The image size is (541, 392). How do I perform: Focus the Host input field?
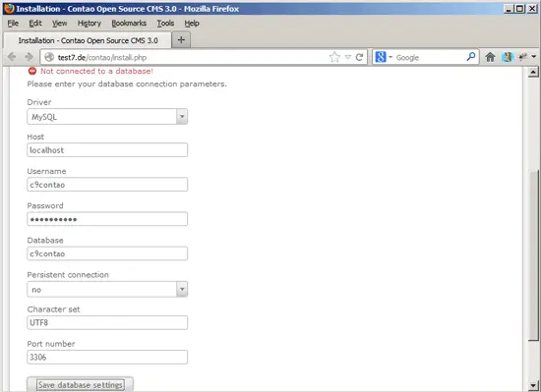click(x=107, y=150)
